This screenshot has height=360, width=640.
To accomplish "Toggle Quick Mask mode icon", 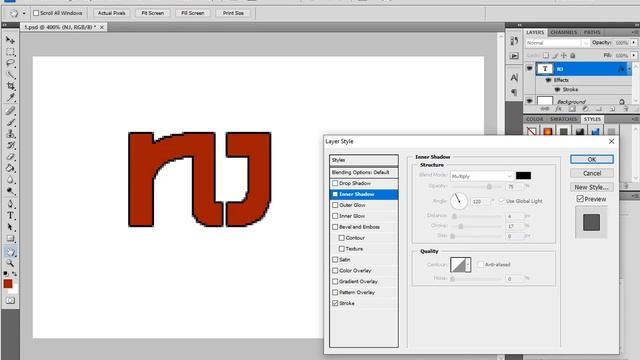I will coord(10,300).
